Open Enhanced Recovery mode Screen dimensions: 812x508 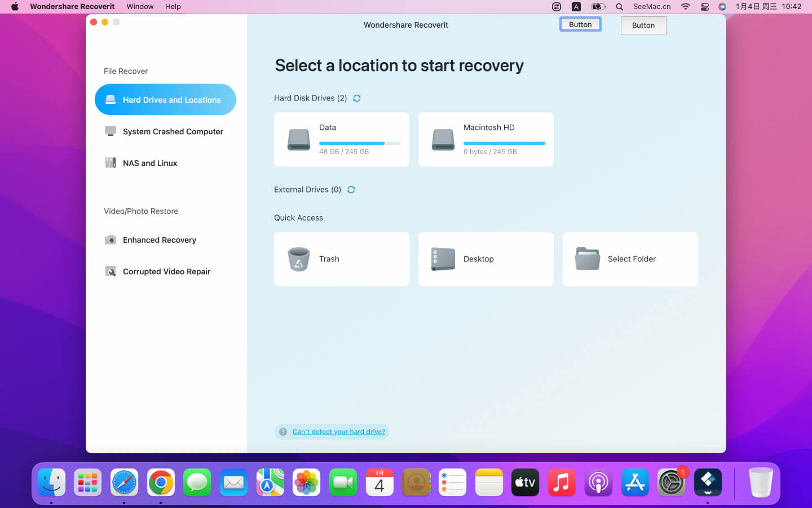click(159, 240)
